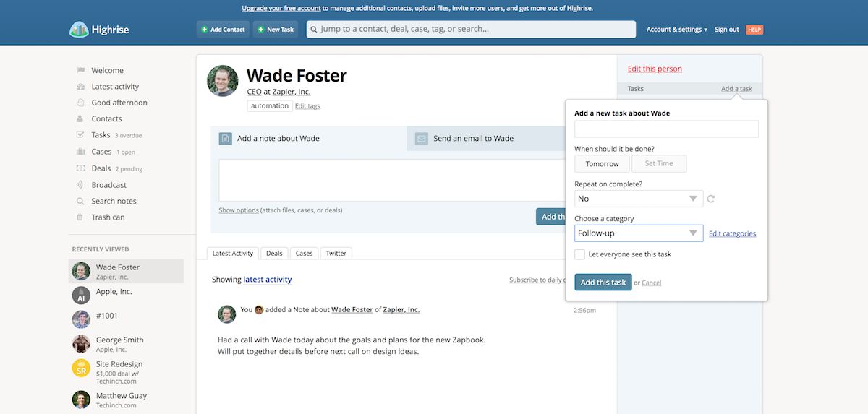Image resolution: width=868 pixels, height=414 pixels.
Task: Click the repeat refresh icon next to No
Action: point(711,199)
